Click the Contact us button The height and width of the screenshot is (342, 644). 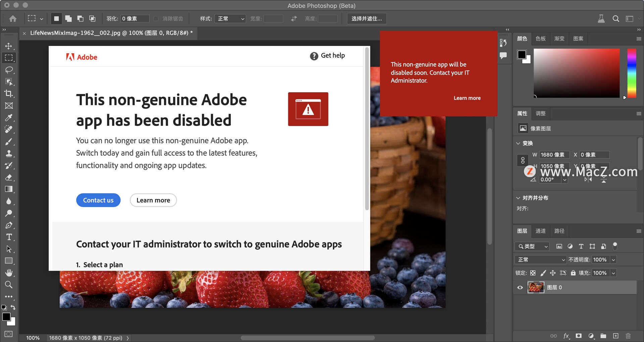98,200
